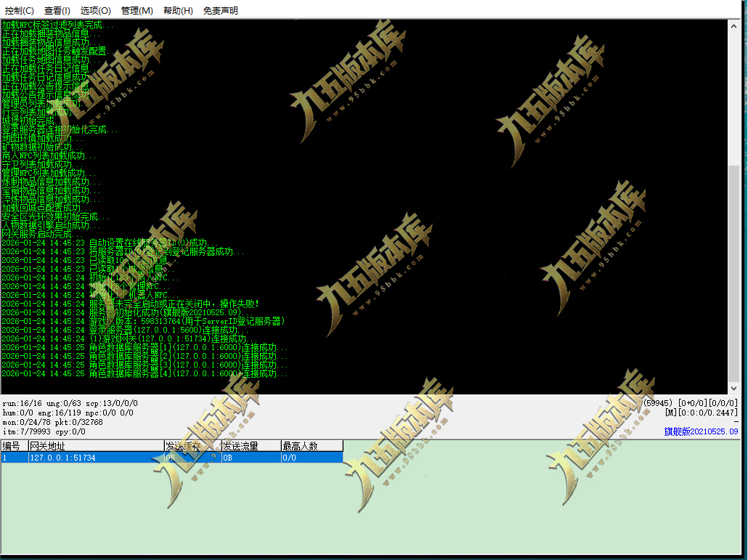Click the log scrollbar down arrow
This screenshot has width=748, height=560.
click(x=733, y=389)
